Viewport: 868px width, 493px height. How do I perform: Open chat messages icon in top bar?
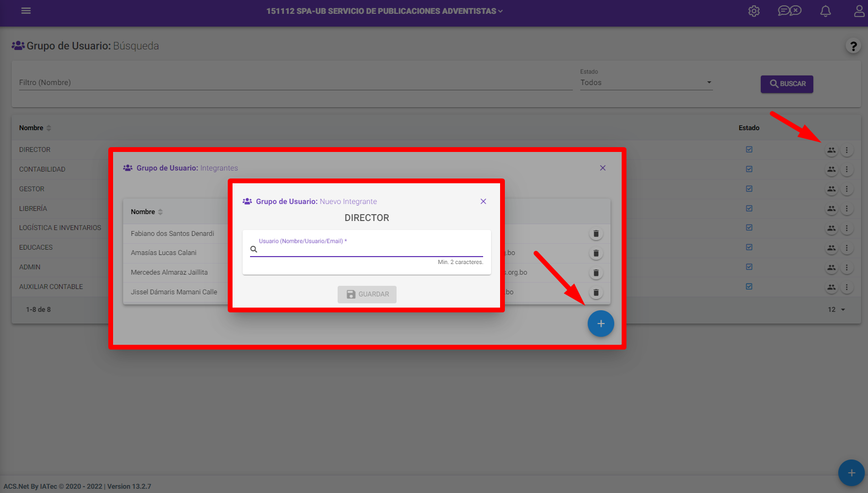(x=789, y=11)
